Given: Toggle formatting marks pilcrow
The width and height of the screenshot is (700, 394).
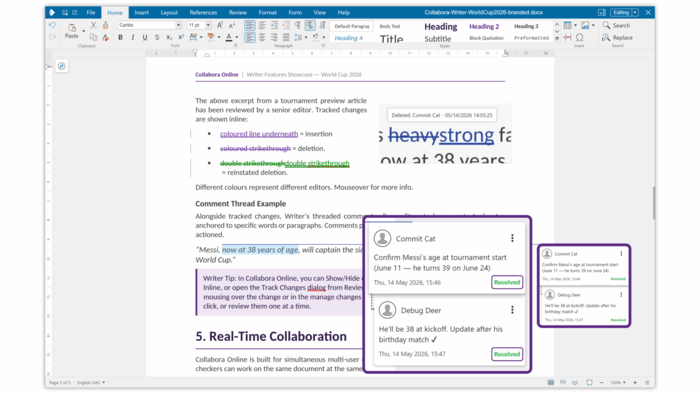Looking at the screenshot, I should point(298,25).
